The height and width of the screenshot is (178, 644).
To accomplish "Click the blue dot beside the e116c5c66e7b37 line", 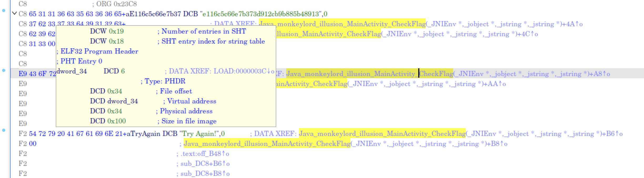I will tap(4, 11).
